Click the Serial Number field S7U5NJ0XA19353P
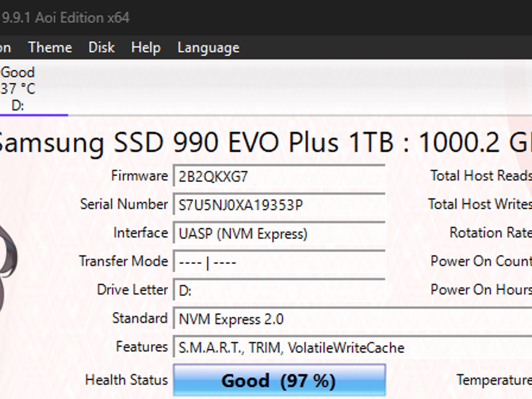 tap(279, 205)
